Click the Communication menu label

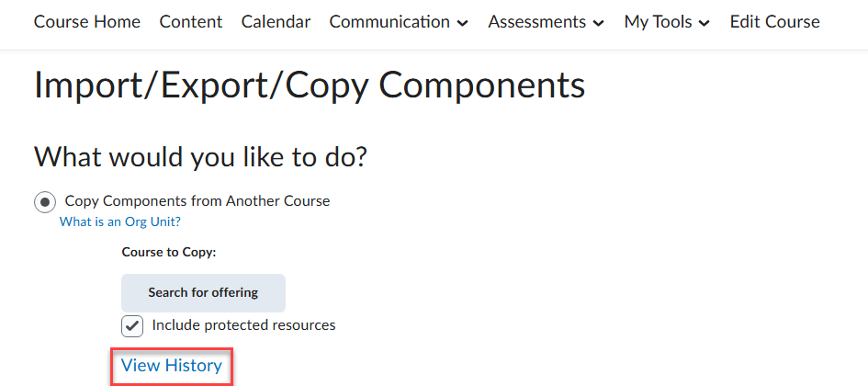pos(389,22)
